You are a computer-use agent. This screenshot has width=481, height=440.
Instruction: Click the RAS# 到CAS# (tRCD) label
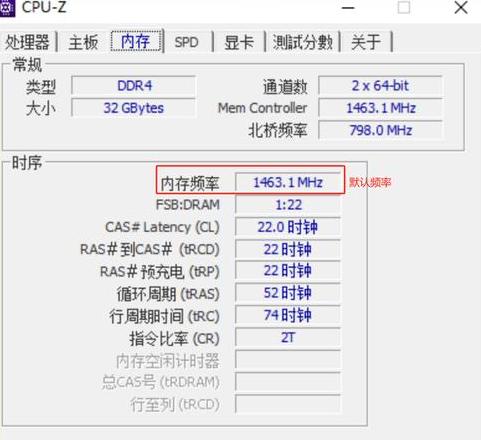point(150,249)
